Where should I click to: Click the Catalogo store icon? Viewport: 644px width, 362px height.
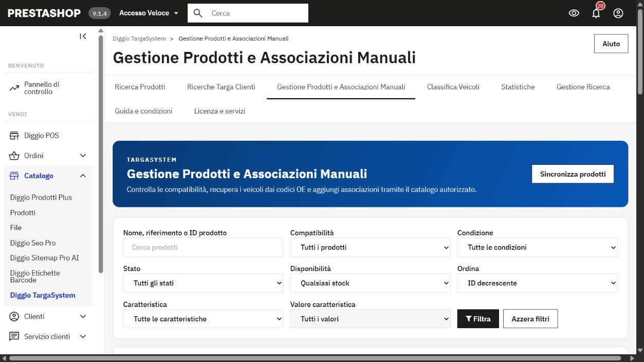(14, 176)
